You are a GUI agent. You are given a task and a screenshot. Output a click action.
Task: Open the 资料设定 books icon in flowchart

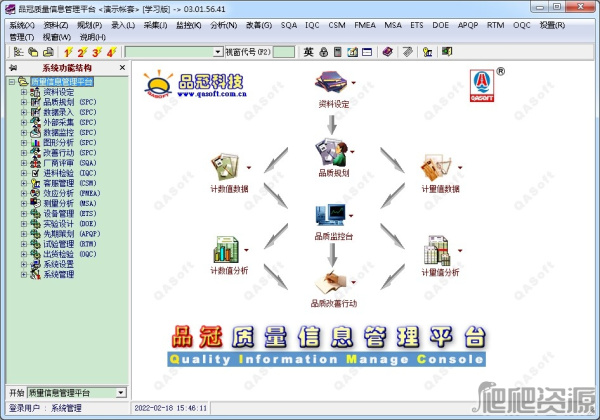click(x=331, y=82)
